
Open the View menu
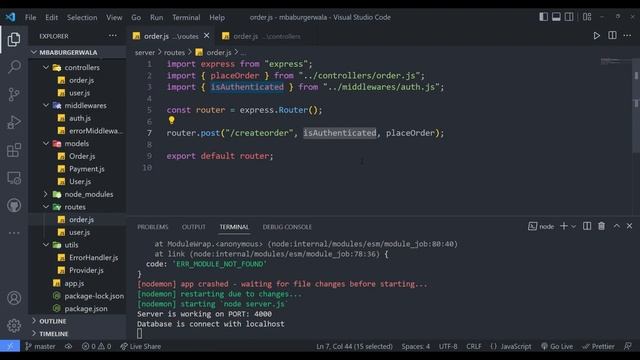114,17
